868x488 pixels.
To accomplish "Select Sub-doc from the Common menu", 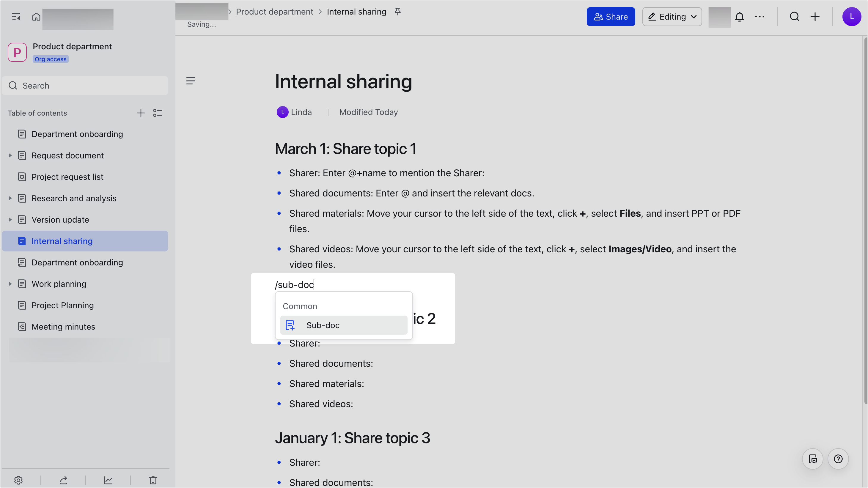I will [x=344, y=325].
